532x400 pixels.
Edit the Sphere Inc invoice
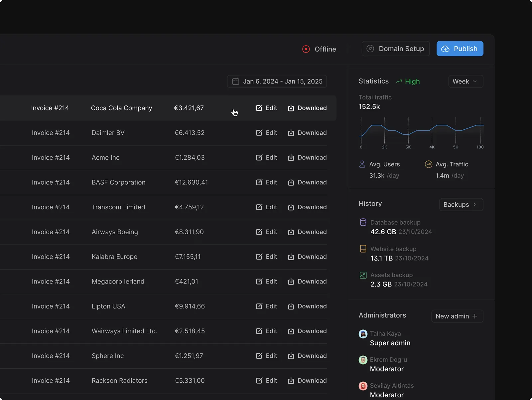click(x=266, y=356)
